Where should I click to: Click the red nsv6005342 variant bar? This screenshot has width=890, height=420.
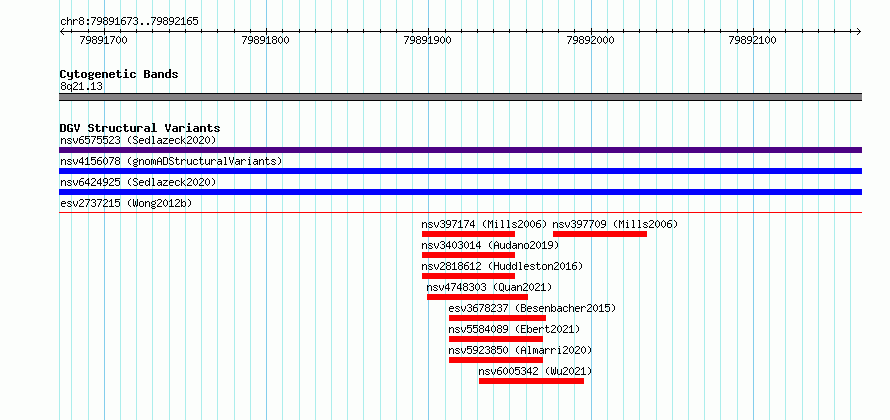coord(531,381)
